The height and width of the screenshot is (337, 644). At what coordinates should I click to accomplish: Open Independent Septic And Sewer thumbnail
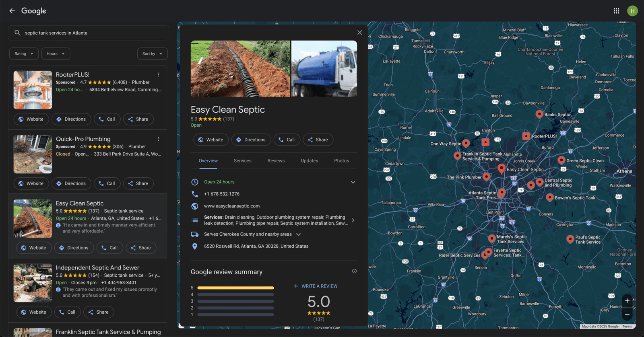coord(33,283)
